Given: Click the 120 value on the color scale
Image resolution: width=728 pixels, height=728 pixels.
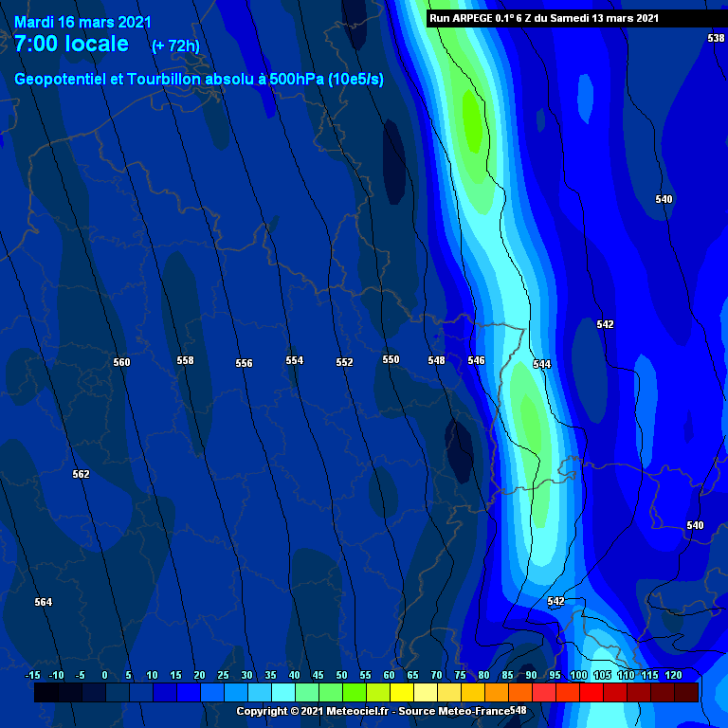Looking at the screenshot, I should (674, 675).
